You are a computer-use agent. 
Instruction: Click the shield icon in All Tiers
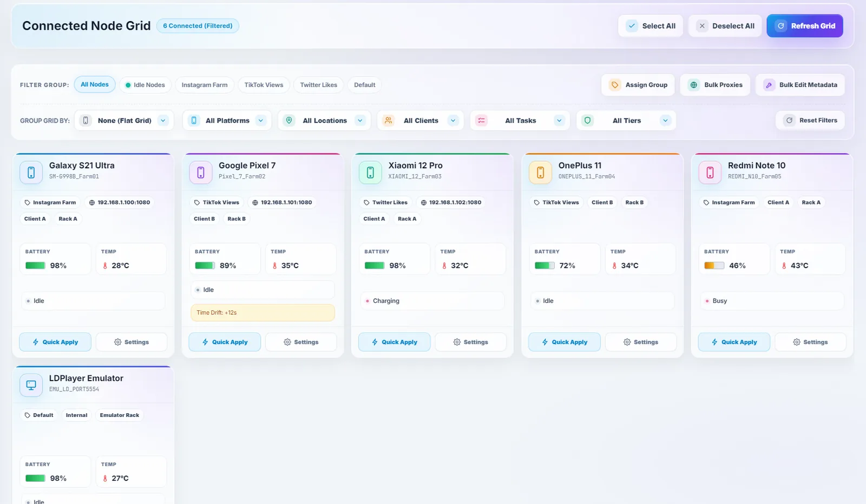pos(588,121)
